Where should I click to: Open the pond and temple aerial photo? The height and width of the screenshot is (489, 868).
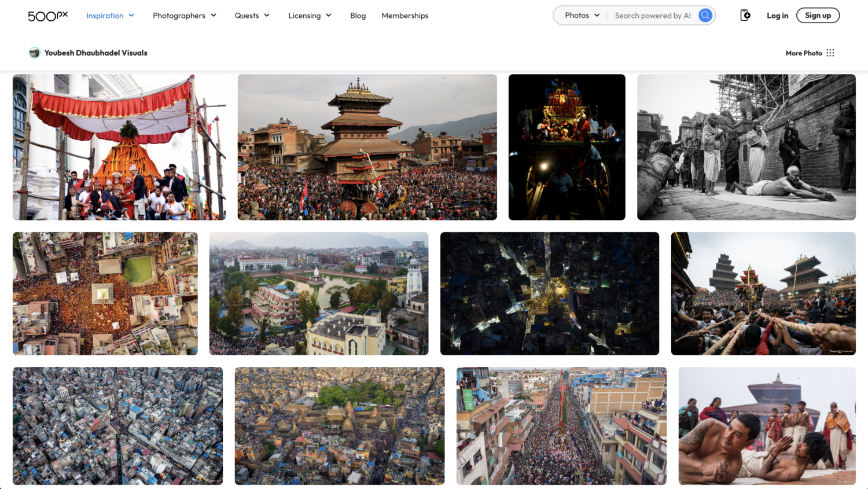pyautogui.click(x=318, y=293)
